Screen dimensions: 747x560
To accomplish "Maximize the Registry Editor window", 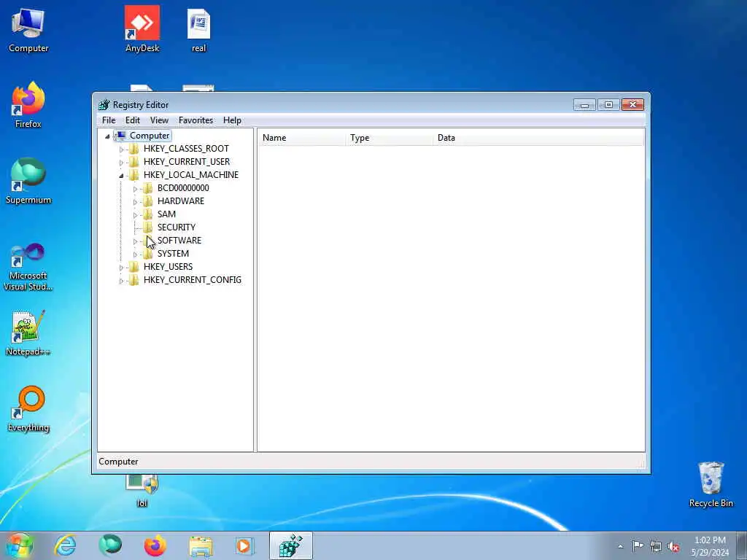I will (608, 105).
